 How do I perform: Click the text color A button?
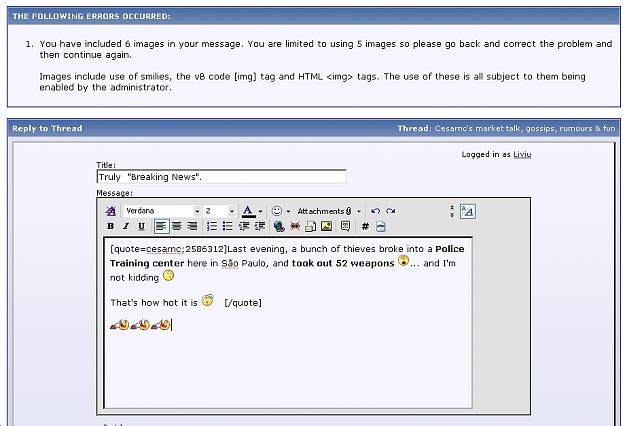click(x=248, y=211)
